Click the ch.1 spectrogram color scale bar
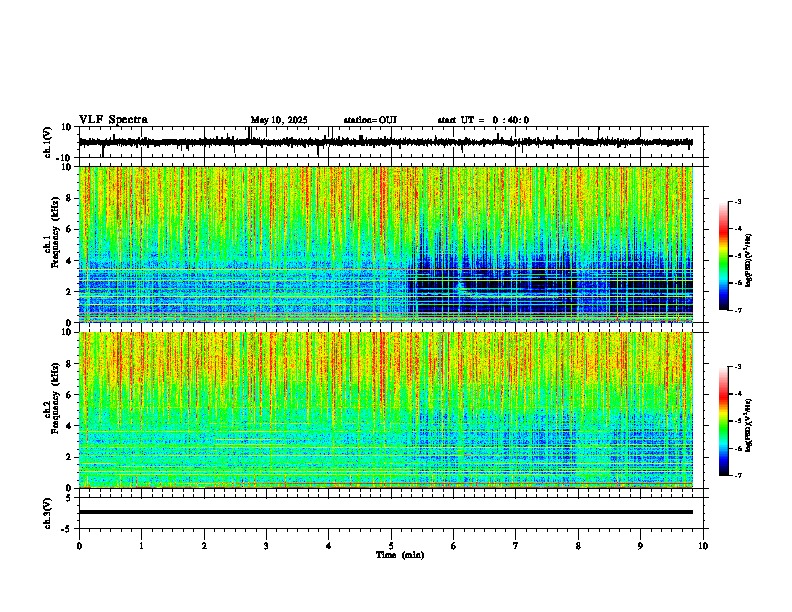792x612 pixels. point(724,256)
